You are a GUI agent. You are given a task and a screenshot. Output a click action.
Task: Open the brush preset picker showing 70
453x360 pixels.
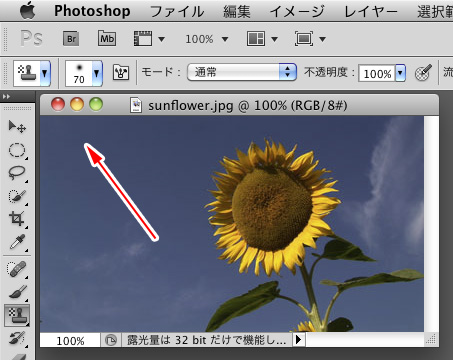[84, 73]
